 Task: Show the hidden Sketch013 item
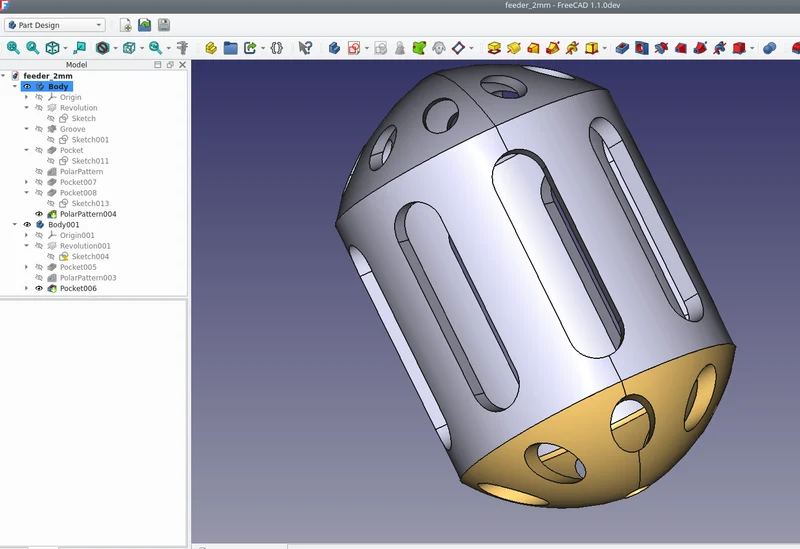[51, 203]
